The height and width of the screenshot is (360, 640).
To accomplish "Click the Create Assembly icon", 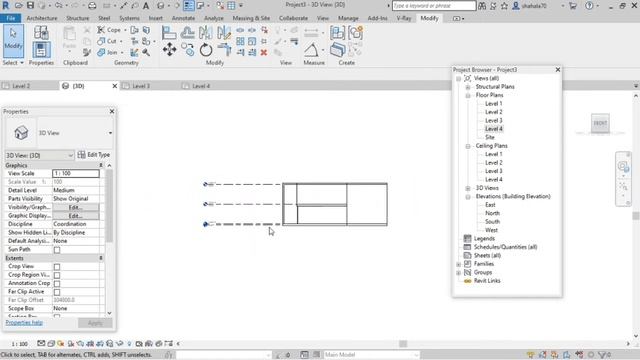I will click(337, 33).
